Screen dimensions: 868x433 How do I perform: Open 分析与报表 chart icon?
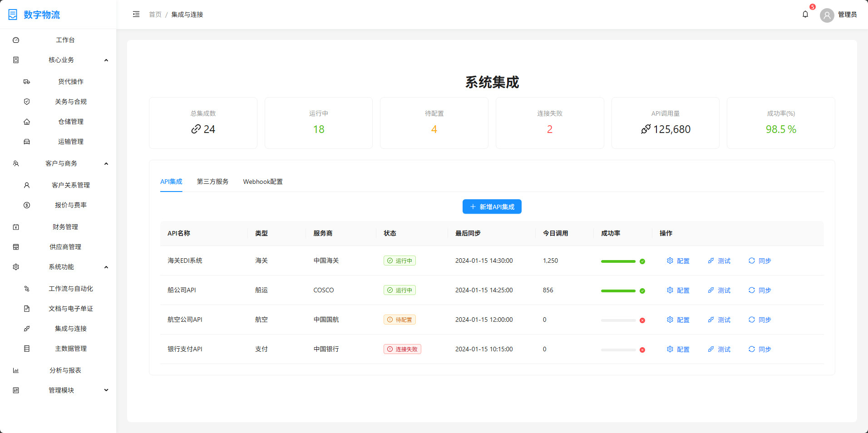16,370
